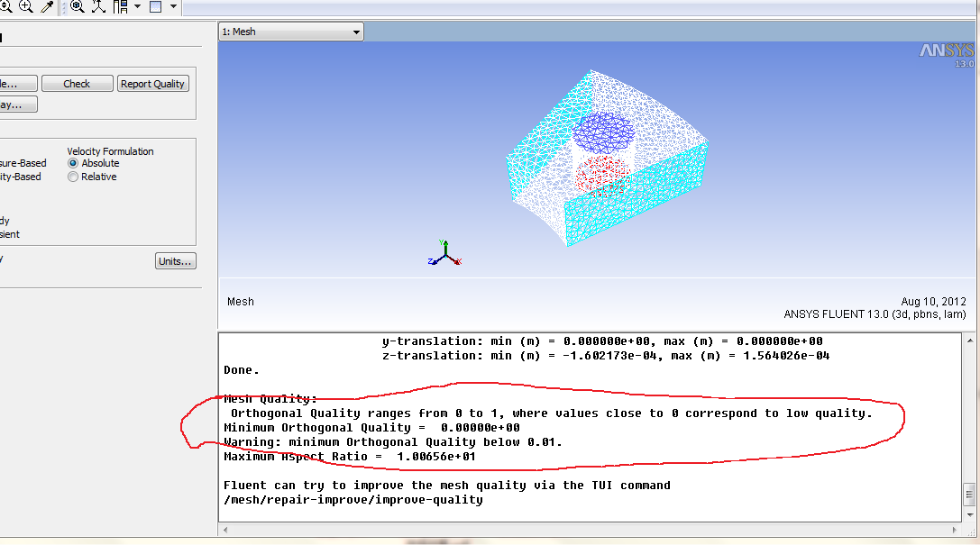Select the zoom-in magnifier tool

pyautogui.click(x=25, y=6)
